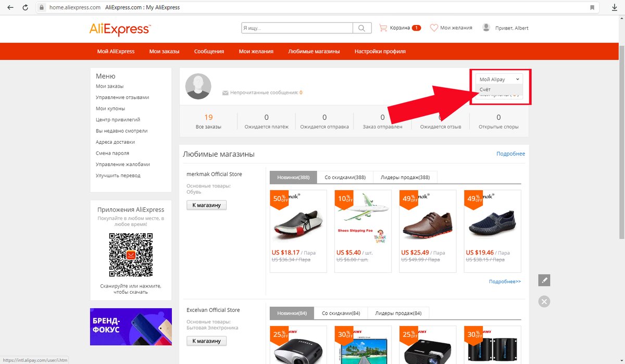Click the padlock site security icon
The height and width of the screenshot is (364, 625).
[x=41, y=8]
